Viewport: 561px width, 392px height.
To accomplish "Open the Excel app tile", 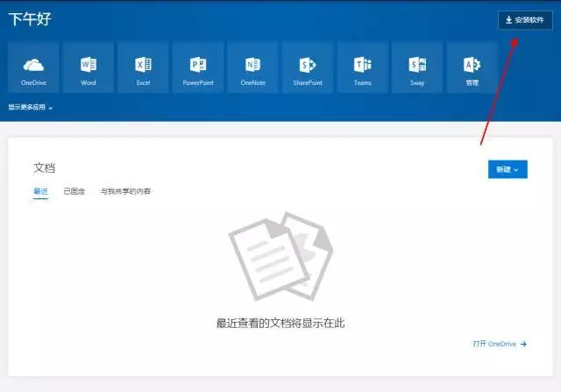I will [x=143, y=68].
